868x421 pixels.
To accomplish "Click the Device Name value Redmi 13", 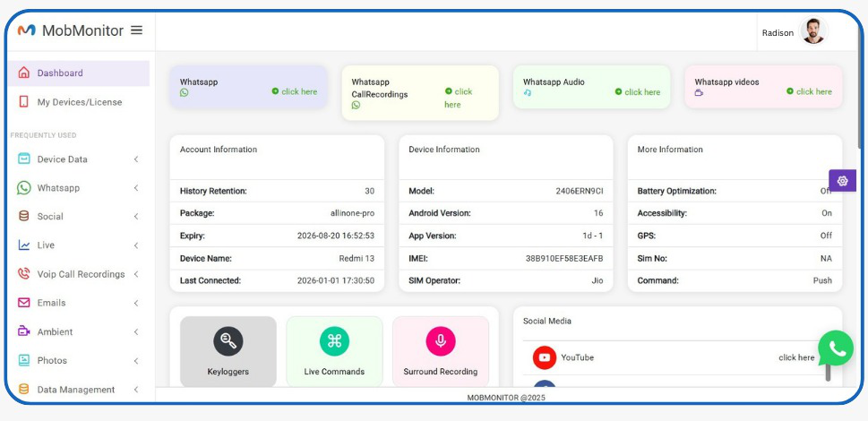I will (x=357, y=258).
